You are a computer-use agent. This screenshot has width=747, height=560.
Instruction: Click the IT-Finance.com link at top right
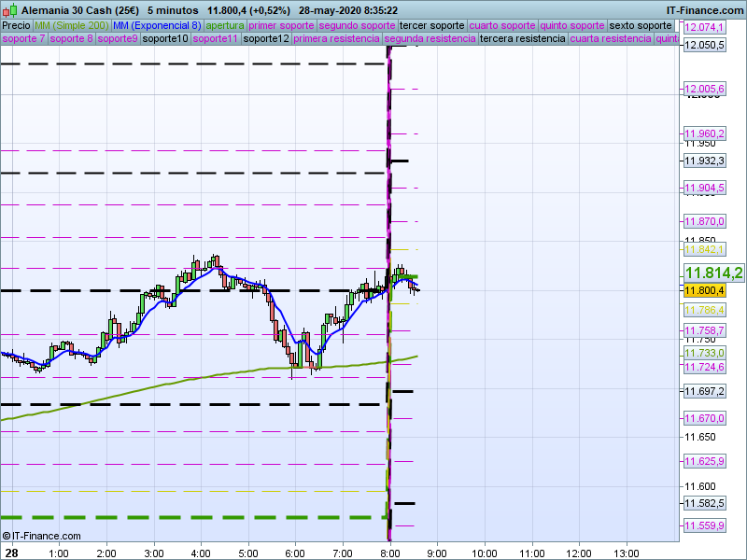coord(705,10)
